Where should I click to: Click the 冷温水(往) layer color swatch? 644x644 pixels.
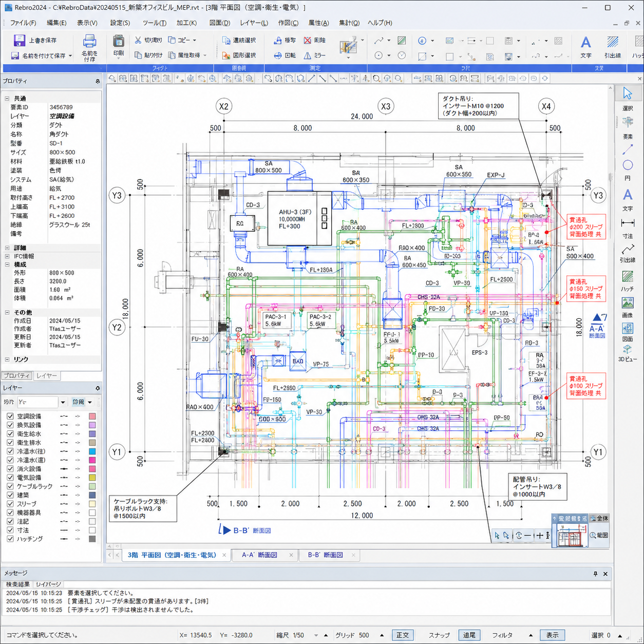[x=92, y=451]
